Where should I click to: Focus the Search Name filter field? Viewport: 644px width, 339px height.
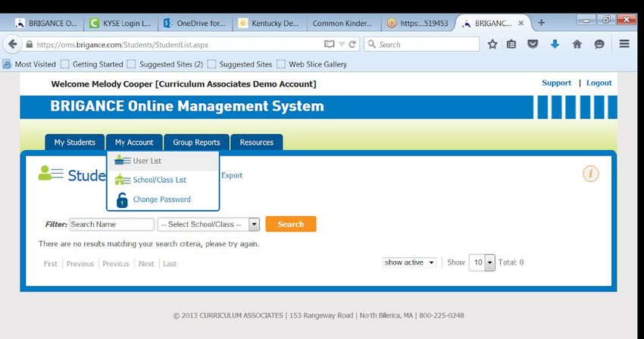pyautogui.click(x=111, y=224)
